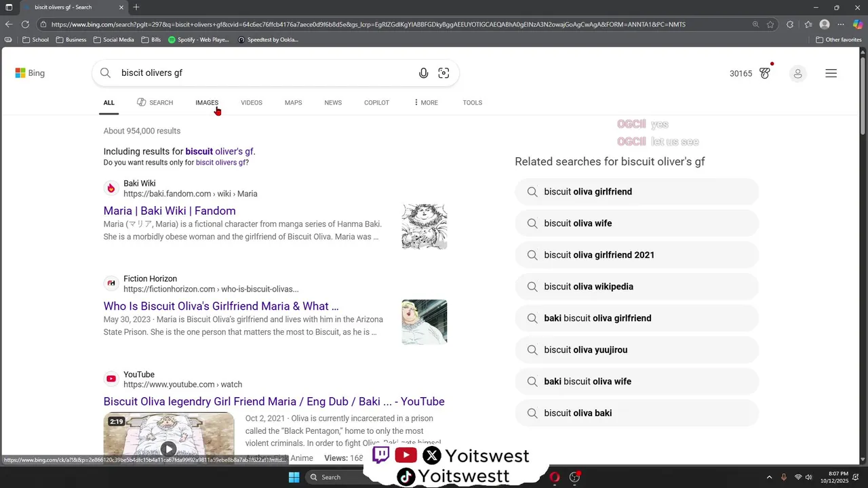Image resolution: width=868 pixels, height=488 pixels.
Task: Open Opera browser from taskbar
Action: coord(554,477)
